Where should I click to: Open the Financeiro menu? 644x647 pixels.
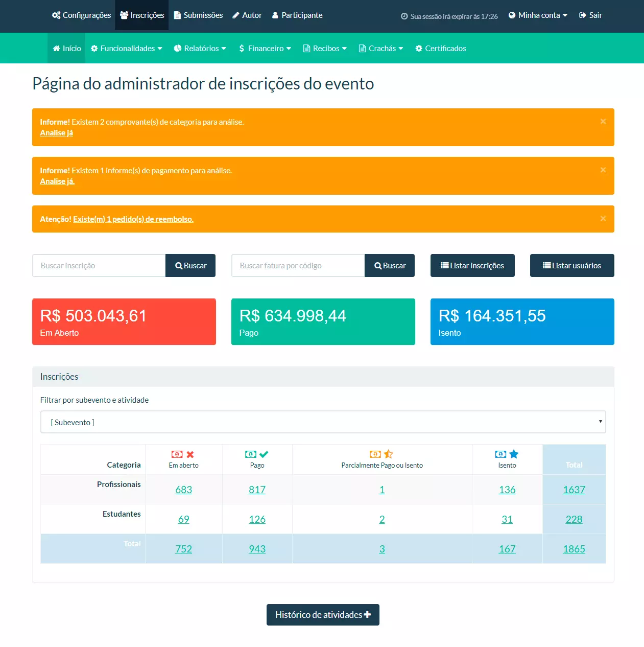[265, 49]
